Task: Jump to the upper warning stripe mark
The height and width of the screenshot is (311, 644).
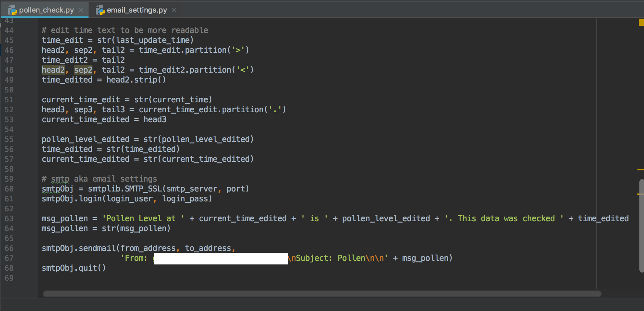Action: tap(640, 170)
